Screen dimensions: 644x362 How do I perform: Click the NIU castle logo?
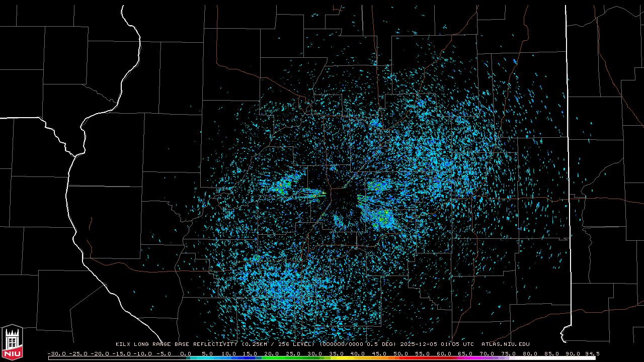click(x=12, y=342)
